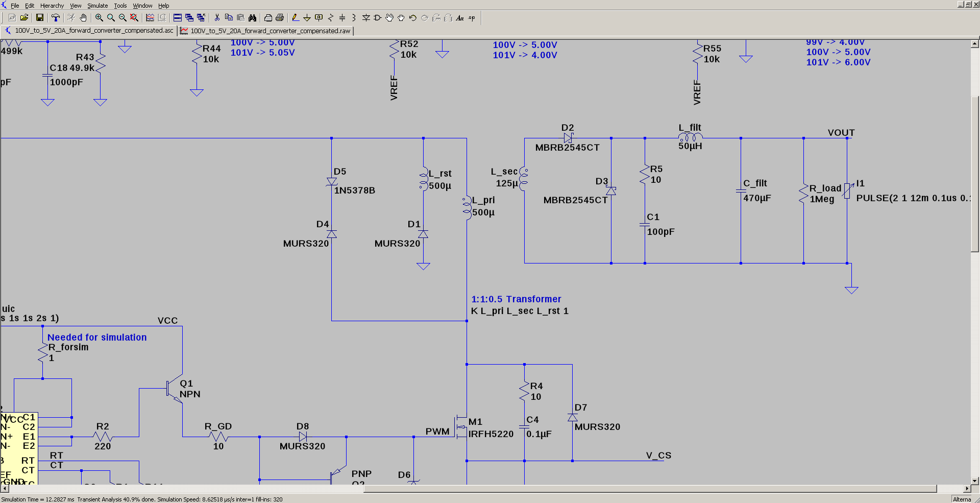Select the Inductor placement tool
Viewport: 980px width, 503px height.
(354, 18)
